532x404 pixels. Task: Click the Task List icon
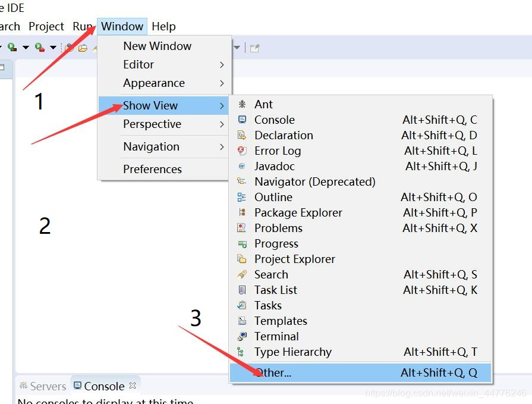click(242, 290)
